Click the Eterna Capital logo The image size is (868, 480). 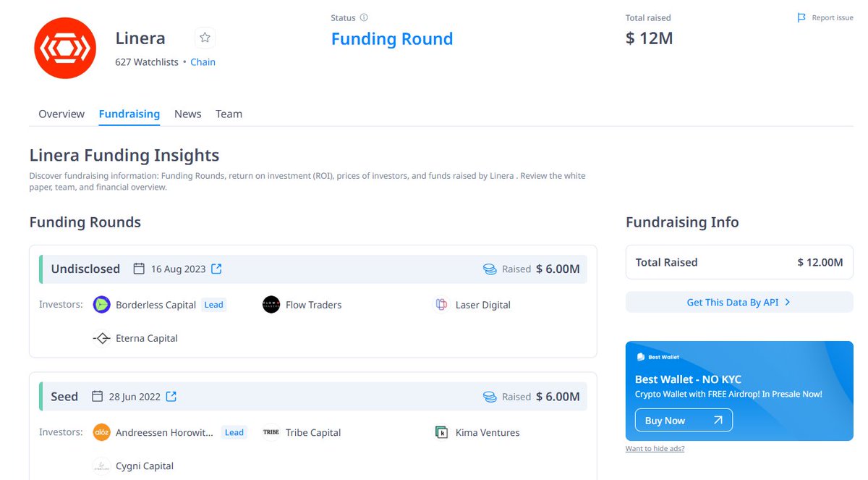102,338
